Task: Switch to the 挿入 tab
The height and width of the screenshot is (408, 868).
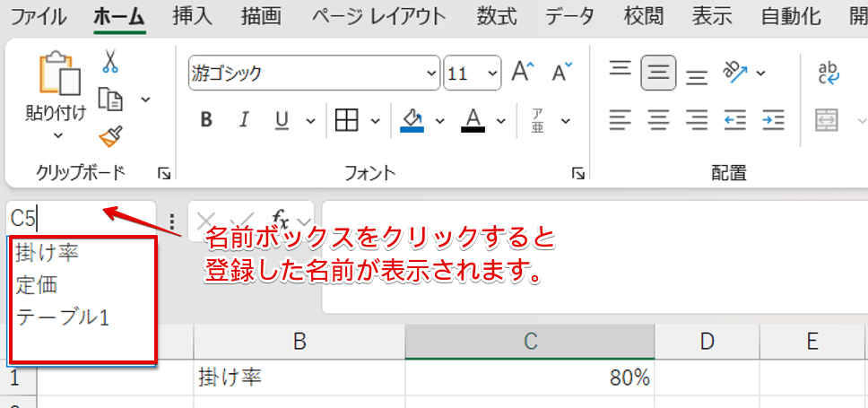Action: [192, 17]
